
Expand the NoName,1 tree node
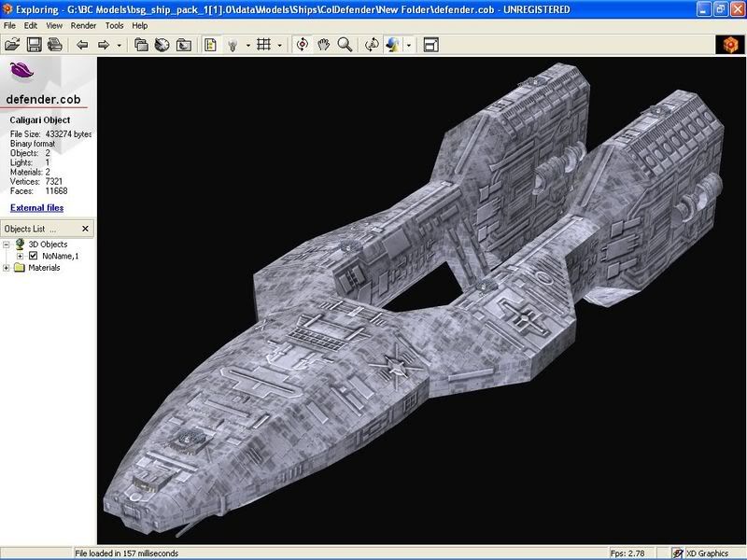point(20,256)
